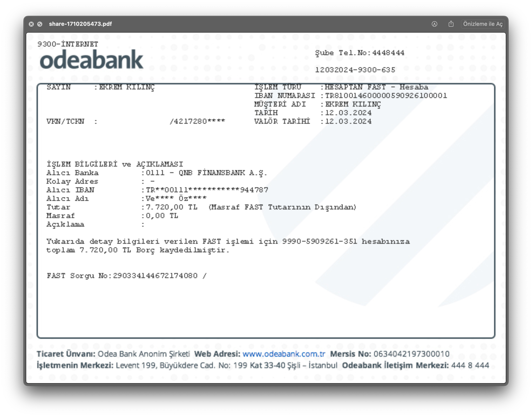Click the Levent 199 address text
This screenshot has width=532, height=417.
click(226, 366)
